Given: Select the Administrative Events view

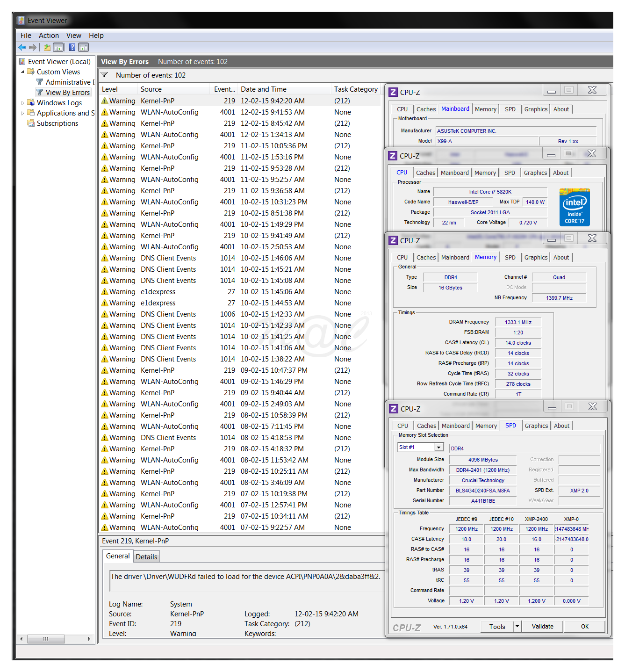Looking at the screenshot, I should click(x=70, y=82).
